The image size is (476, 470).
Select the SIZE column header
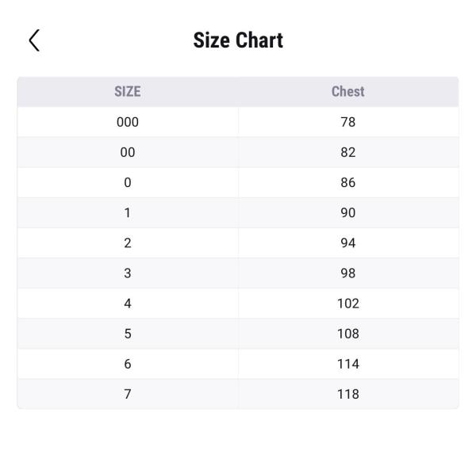(x=127, y=91)
